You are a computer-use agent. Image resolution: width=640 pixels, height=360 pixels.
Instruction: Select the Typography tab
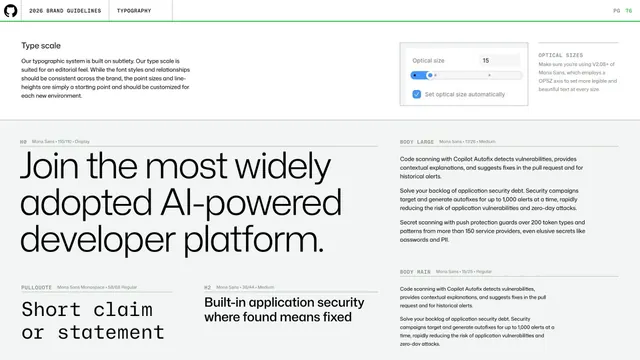pos(134,11)
